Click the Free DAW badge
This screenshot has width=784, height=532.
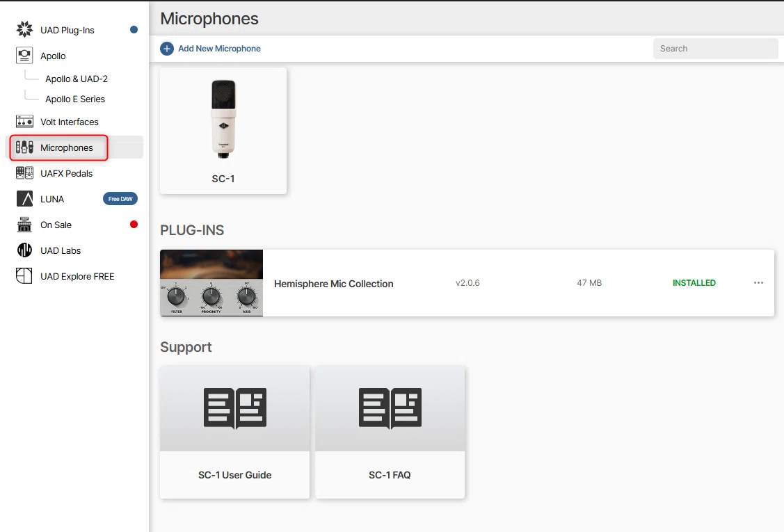(x=120, y=198)
